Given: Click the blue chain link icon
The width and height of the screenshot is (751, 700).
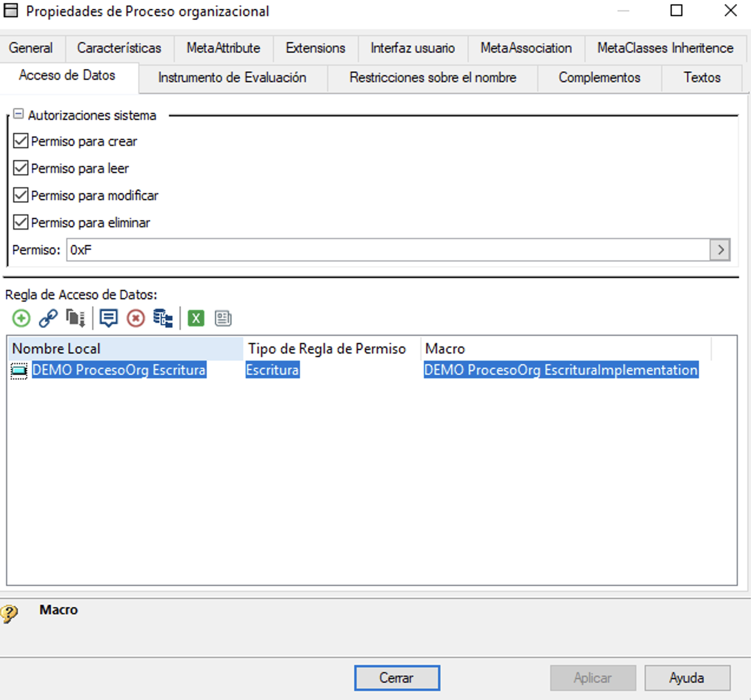Looking at the screenshot, I should (x=48, y=319).
